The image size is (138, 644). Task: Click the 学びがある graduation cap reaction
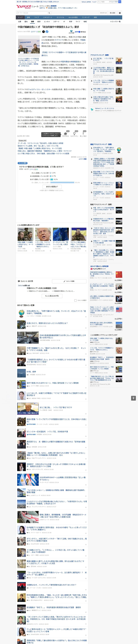pyautogui.click(x=66, y=134)
